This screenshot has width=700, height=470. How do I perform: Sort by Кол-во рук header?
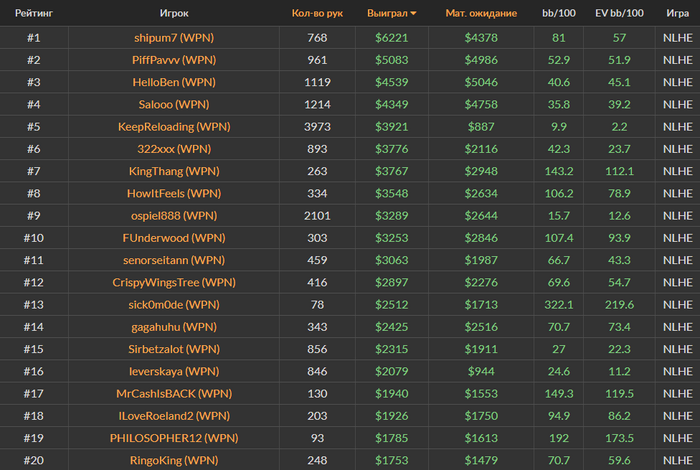317,13
